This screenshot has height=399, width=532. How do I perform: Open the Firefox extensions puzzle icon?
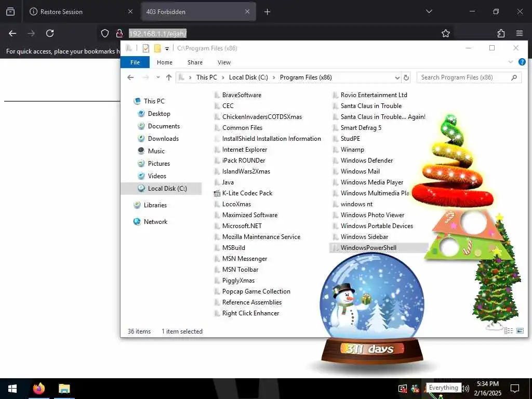501,33
